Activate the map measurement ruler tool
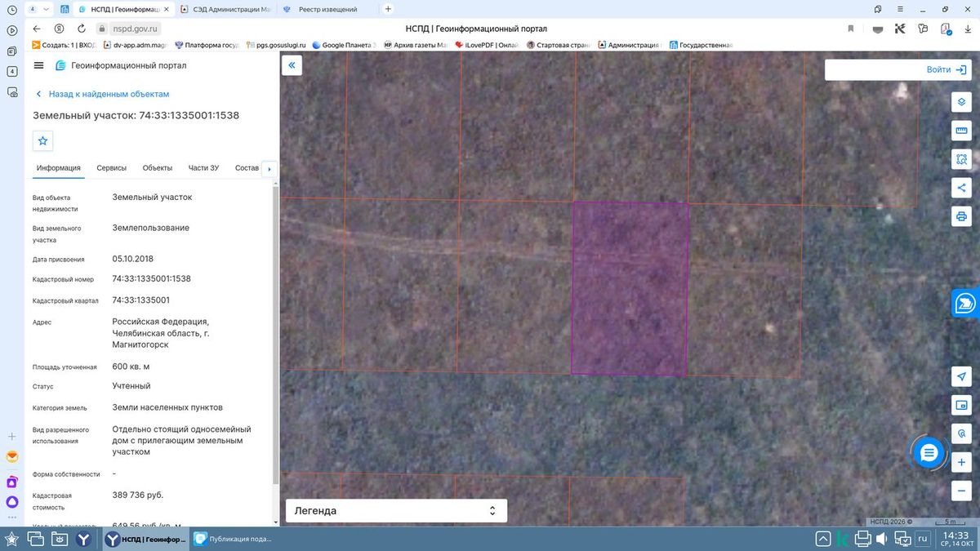980x551 pixels. [x=961, y=131]
